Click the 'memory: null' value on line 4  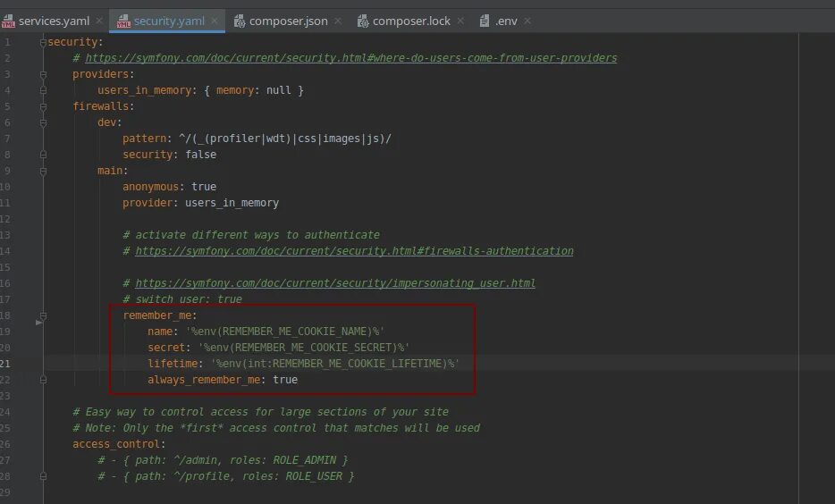pos(254,90)
